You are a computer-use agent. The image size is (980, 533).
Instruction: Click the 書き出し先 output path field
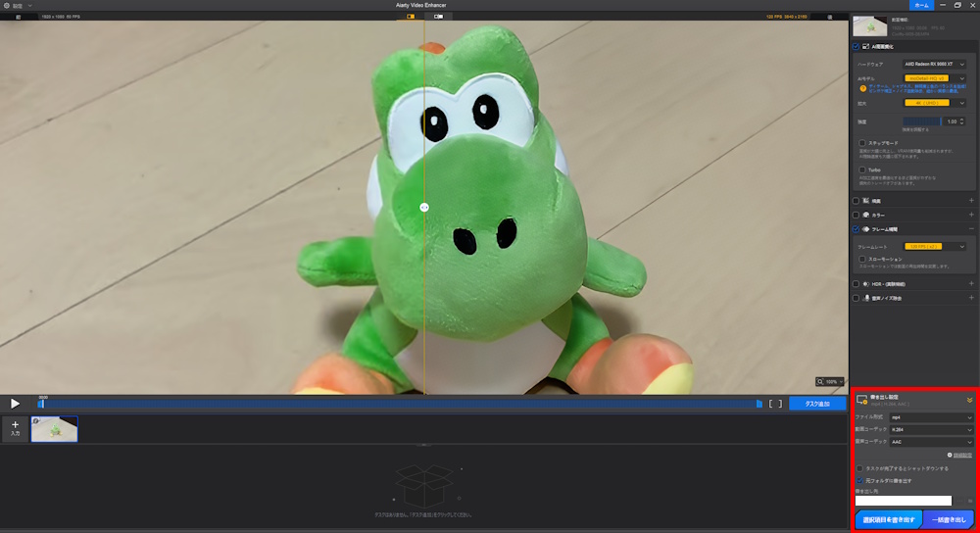point(904,501)
